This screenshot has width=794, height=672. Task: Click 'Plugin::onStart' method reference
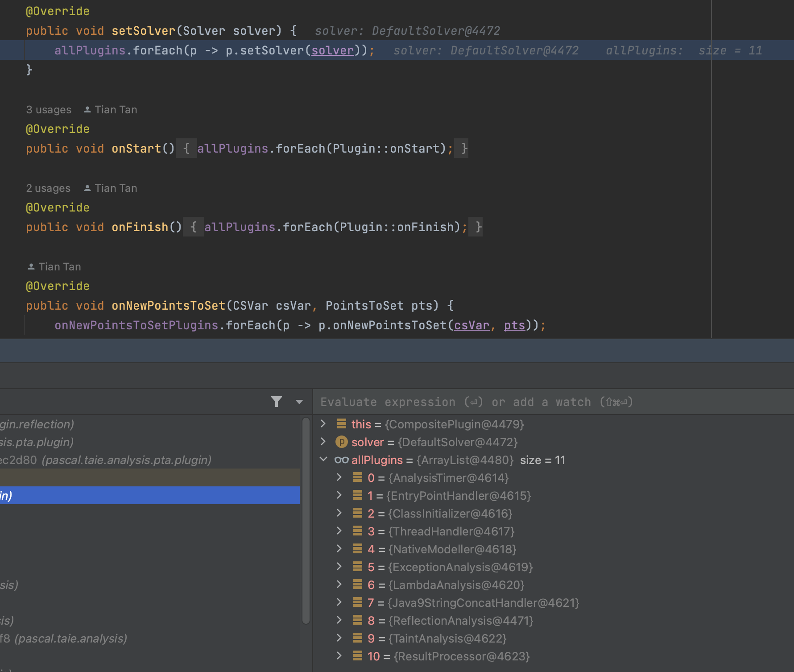tap(386, 149)
